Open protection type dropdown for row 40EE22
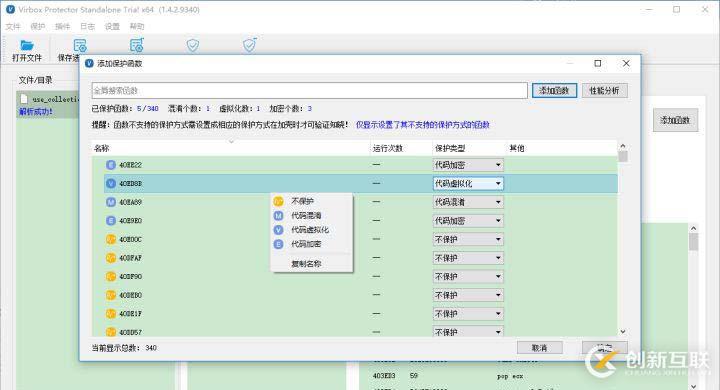The image size is (720, 390). [x=468, y=165]
